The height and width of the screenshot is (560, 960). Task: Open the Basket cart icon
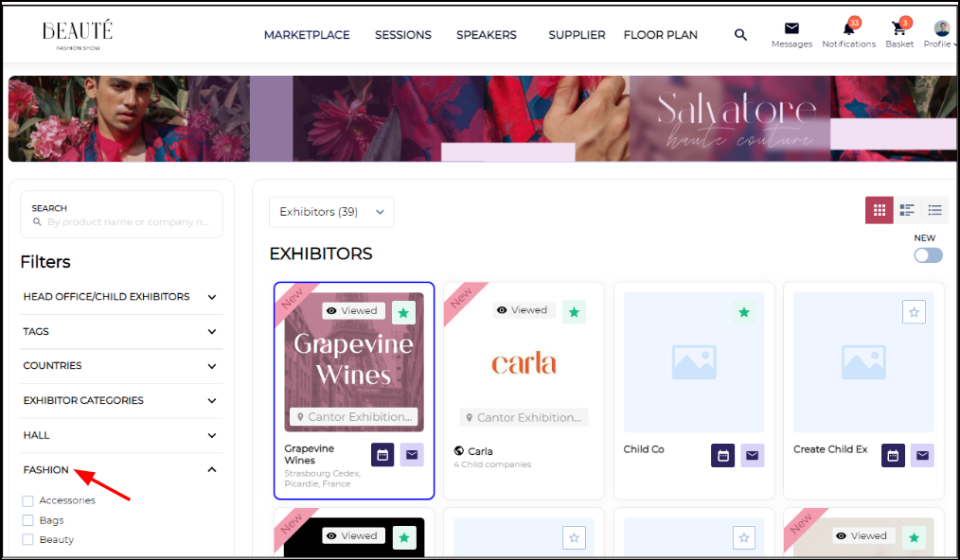898,28
